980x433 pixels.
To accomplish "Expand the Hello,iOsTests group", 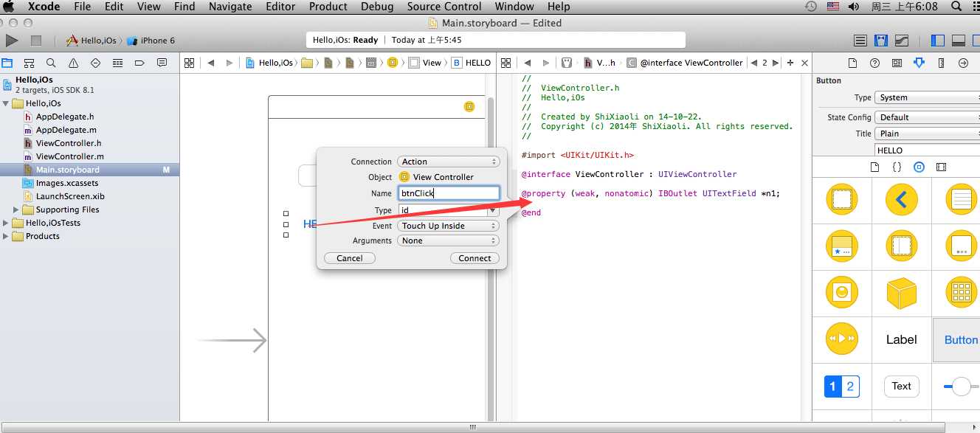I will tap(7, 223).
